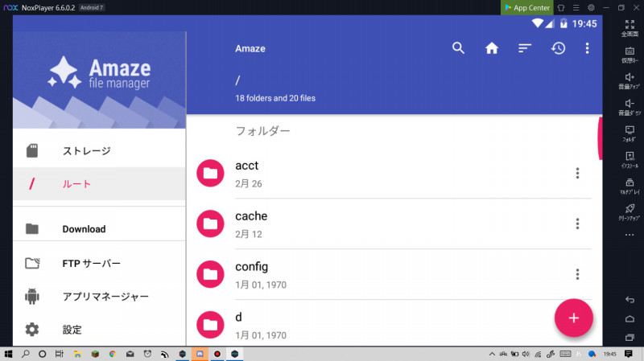Expand hidden system tray icons
This screenshot has height=361, width=644.
pos(492,354)
